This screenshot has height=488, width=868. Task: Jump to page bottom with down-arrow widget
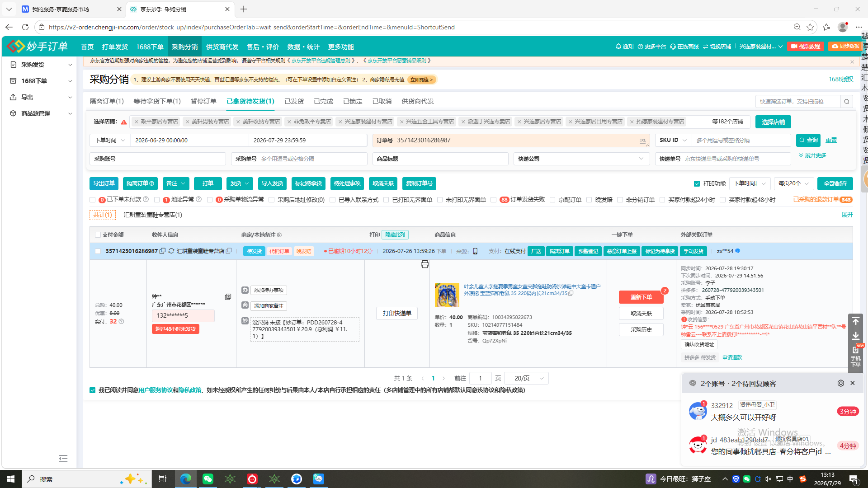855,336
